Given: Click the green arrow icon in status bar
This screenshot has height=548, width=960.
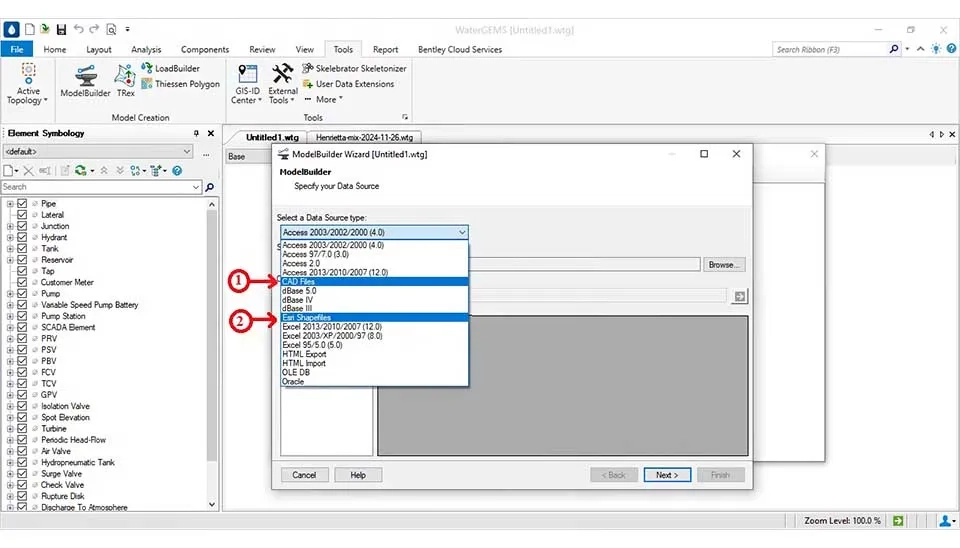Looking at the screenshot, I should pos(898,520).
